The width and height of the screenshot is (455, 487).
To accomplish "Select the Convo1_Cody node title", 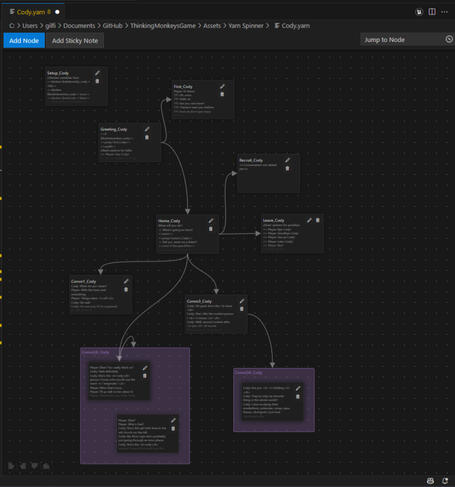I will [x=84, y=282].
